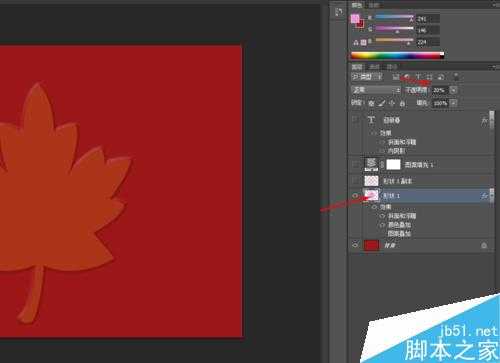
Task: Click the lock icon on 背景 layer
Action: tap(484, 246)
